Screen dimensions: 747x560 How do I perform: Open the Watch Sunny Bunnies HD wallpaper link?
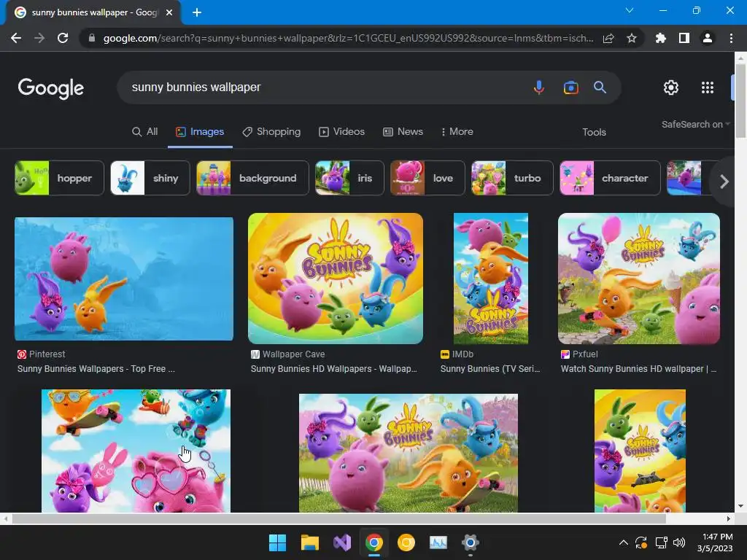point(638,368)
